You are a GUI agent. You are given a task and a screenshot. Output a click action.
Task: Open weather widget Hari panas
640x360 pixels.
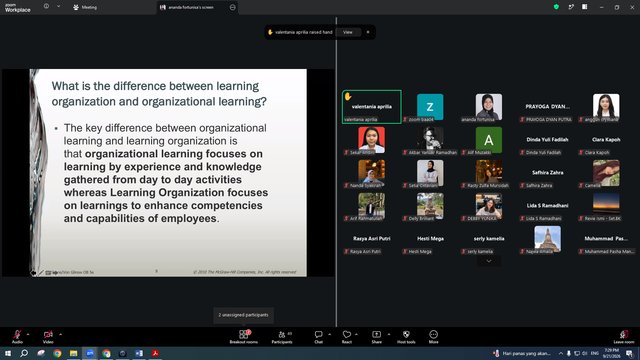click(522, 353)
